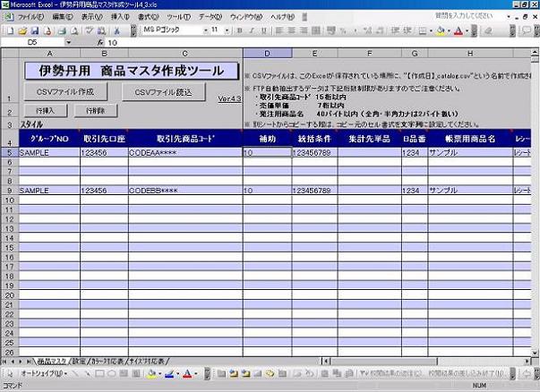This screenshot has width=540, height=392.
Task: Click the vertical scrollbar down arrow
Action: pyautogui.click(x=535, y=353)
